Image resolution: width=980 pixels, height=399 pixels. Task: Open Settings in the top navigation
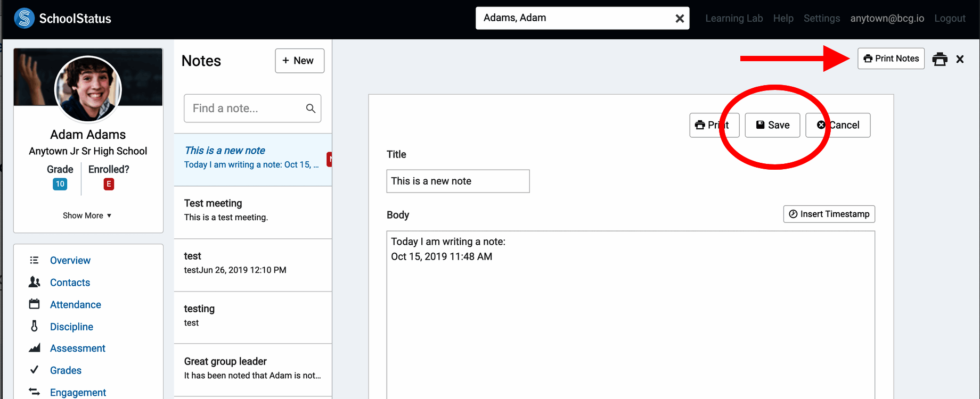click(x=821, y=19)
